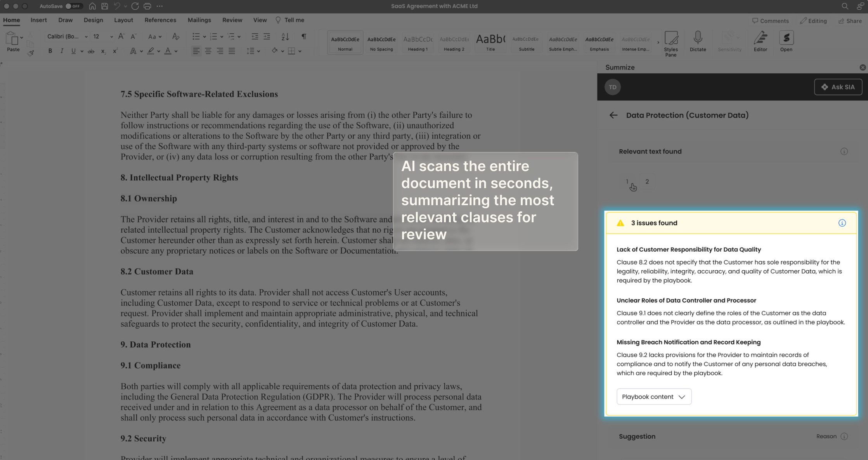Click the back arrow beside Data Protection

(x=613, y=115)
